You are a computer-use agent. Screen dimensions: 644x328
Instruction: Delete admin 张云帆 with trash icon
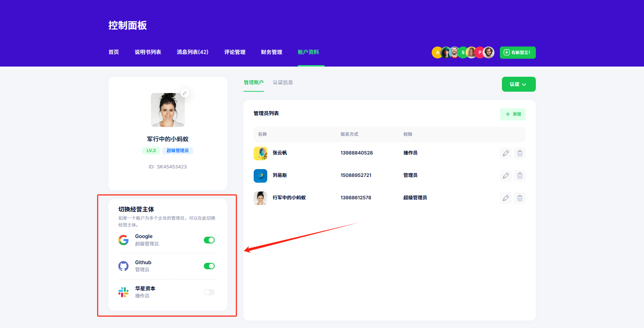520,153
